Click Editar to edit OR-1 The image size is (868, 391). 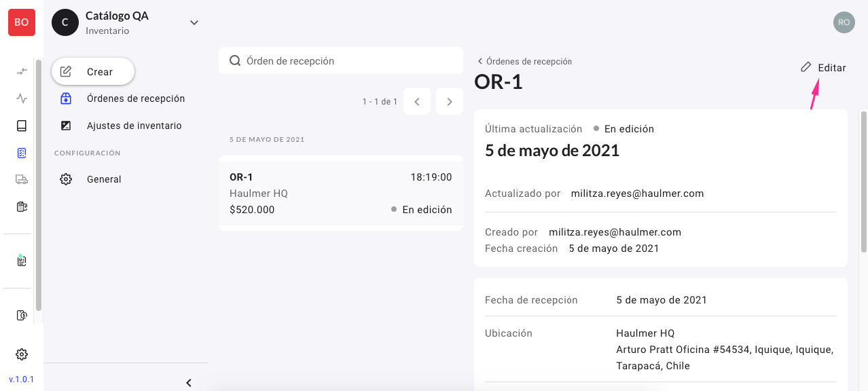824,67
